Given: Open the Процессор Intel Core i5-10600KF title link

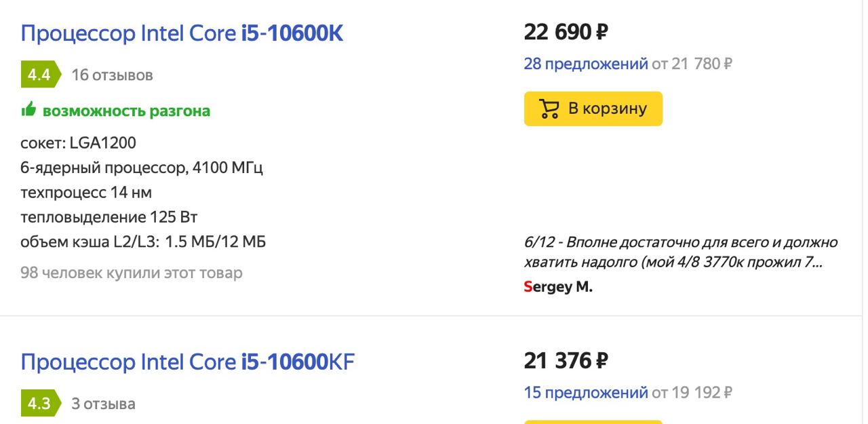Looking at the screenshot, I should [188, 362].
